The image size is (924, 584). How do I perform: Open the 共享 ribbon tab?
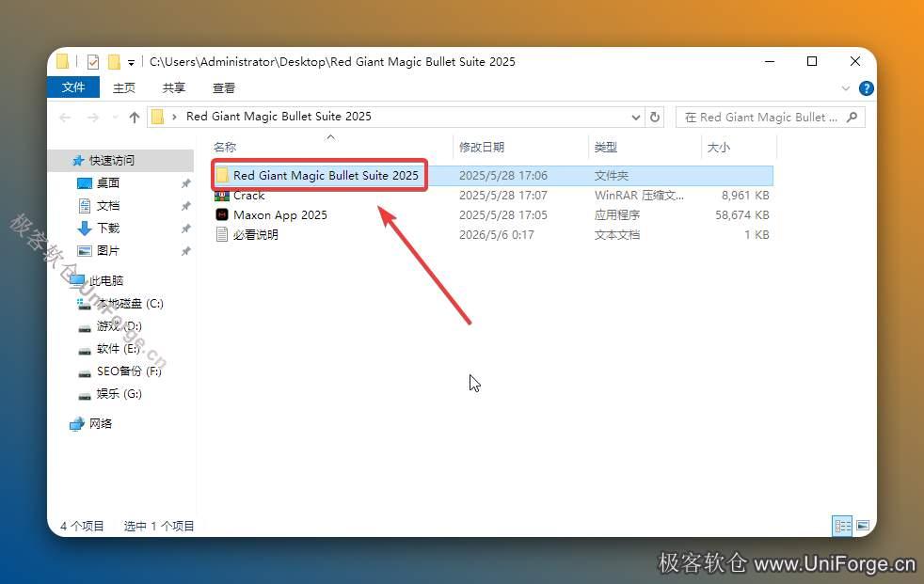pyautogui.click(x=174, y=87)
